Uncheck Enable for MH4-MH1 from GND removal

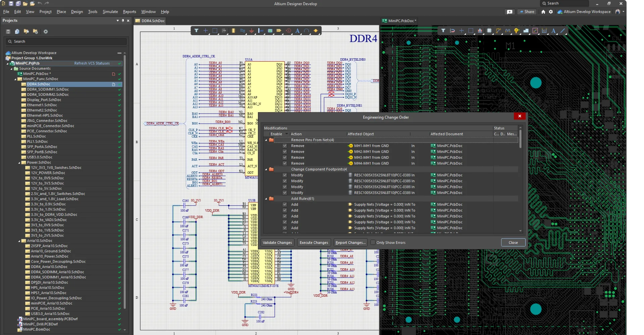(x=285, y=163)
